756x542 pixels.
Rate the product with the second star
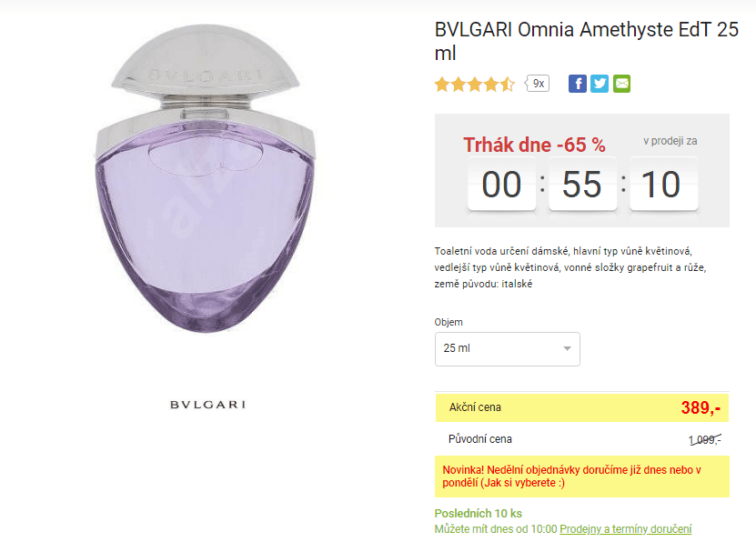460,83
